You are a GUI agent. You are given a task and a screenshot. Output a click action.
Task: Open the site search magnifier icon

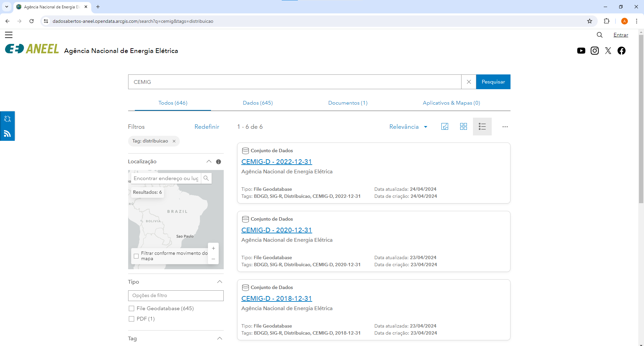pyautogui.click(x=600, y=35)
